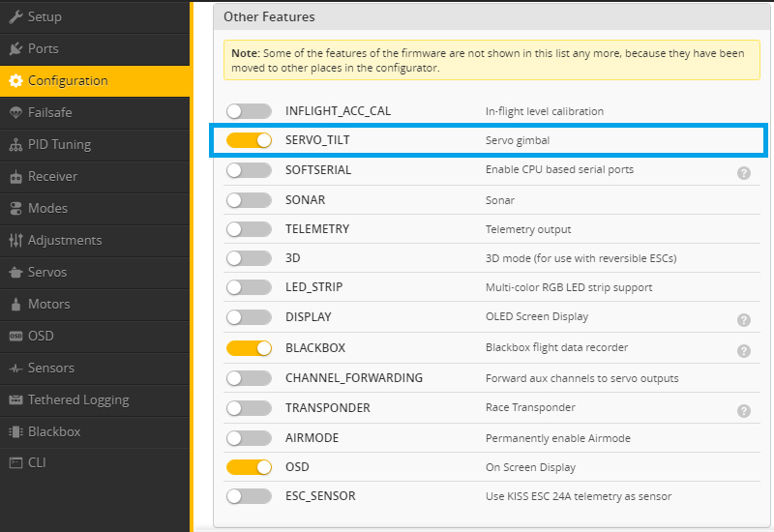Viewport: 774px width, 532px height.
Task: Go to Tethered Logging tab
Action: pyautogui.click(x=77, y=399)
